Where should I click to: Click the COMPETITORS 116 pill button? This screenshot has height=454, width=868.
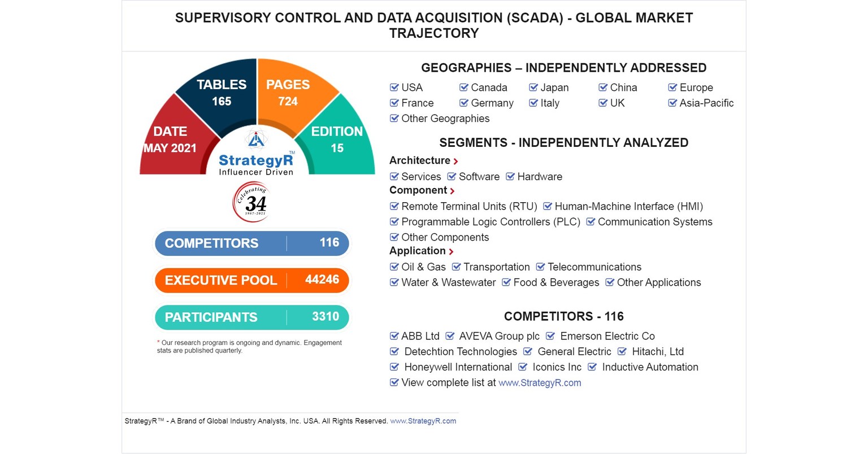tap(252, 243)
